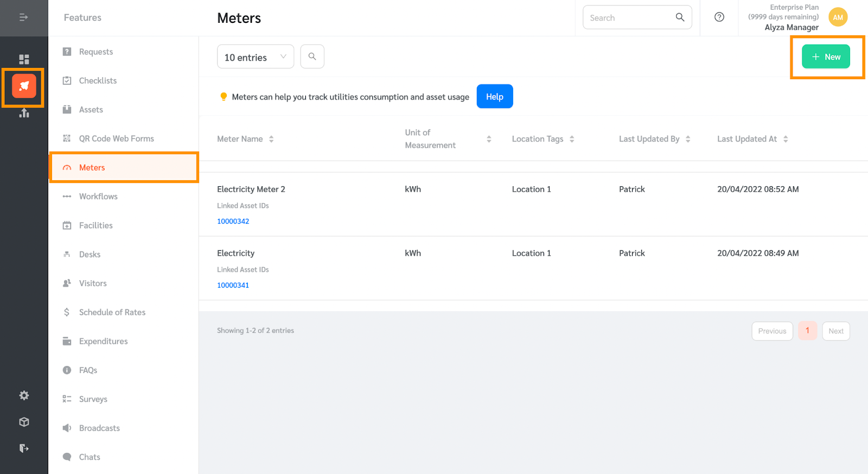Image resolution: width=868 pixels, height=474 pixels.
Task: Click the analytics/reports icon below the rocket
Action: (x=24, y=113)
